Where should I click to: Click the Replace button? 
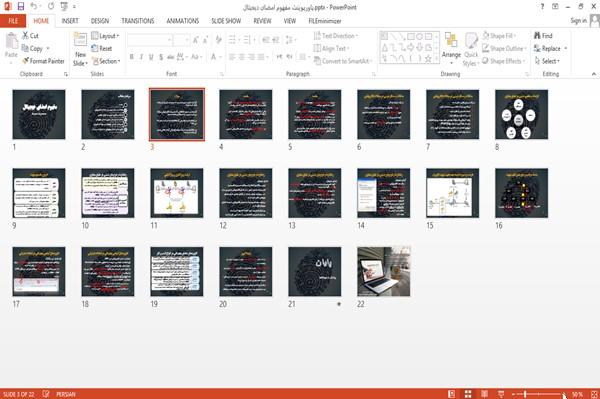[550, 49]
